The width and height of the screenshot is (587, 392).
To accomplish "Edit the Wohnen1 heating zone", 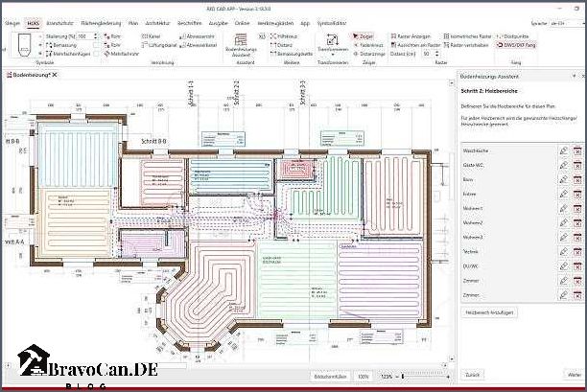I will (x=563, y=209).
